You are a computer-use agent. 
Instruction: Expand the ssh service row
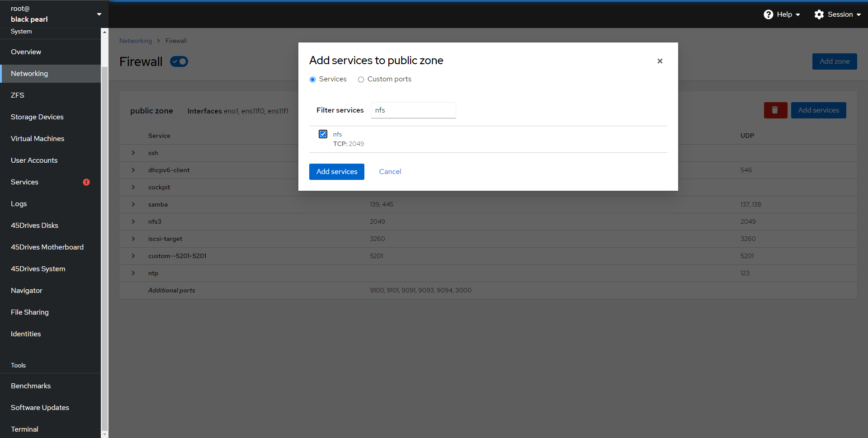coord(133,153)
